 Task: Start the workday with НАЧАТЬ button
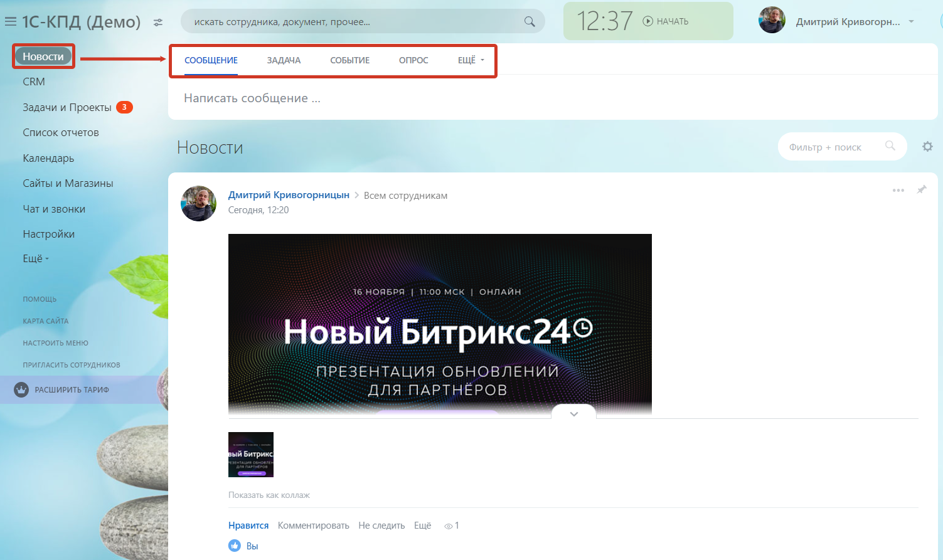pos(666,21)
